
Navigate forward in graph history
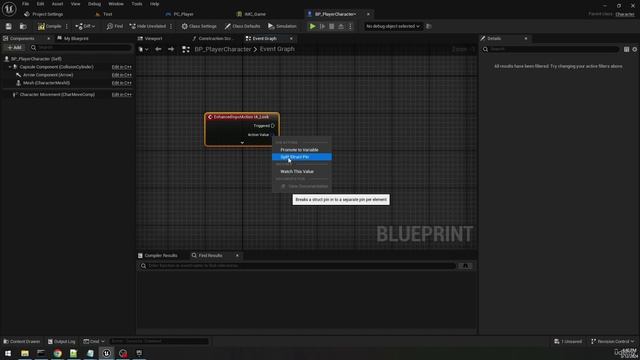171,49
